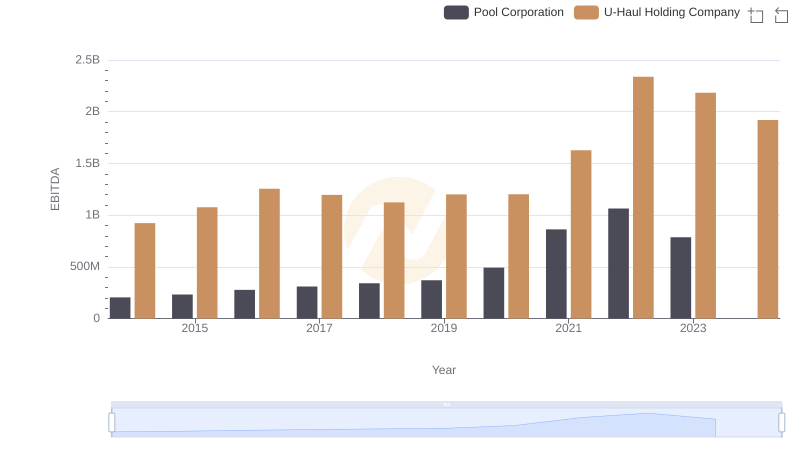The width and height of the screenshot is (800, 461).
Task: Click the U-Haul bar for 2023
Action: (x=705, y=206)
